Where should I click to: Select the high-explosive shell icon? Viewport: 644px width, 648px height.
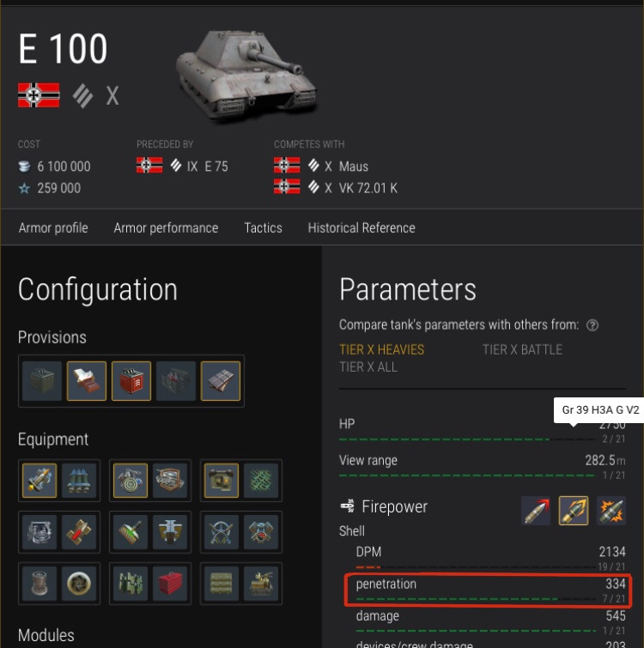pos(611,511)
